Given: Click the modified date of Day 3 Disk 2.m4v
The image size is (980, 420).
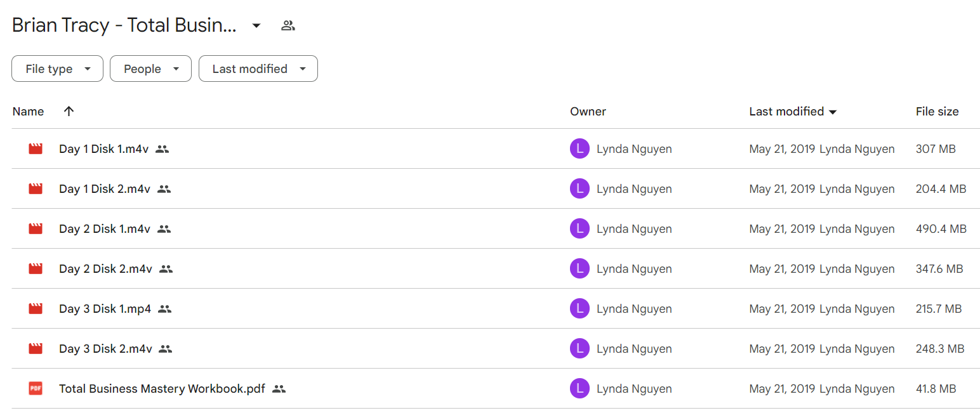Looking at the screenshot, I should click(782, 349).
